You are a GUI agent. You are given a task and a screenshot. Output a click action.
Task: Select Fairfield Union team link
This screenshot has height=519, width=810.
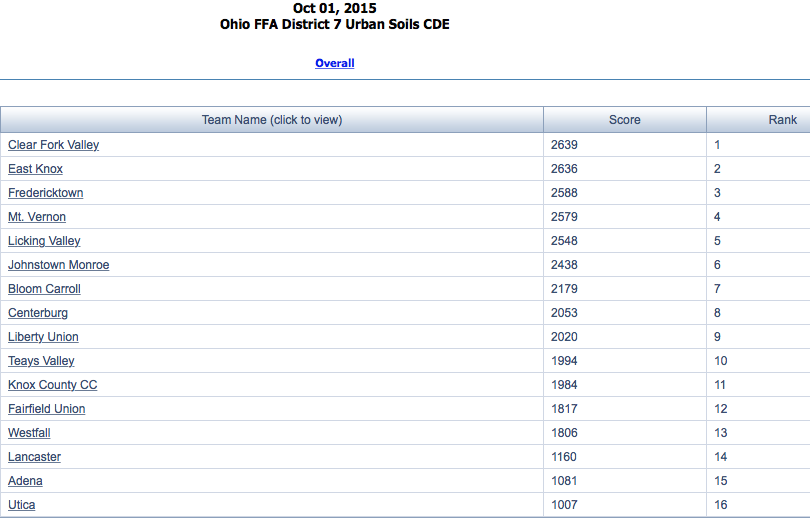(46, 409)
